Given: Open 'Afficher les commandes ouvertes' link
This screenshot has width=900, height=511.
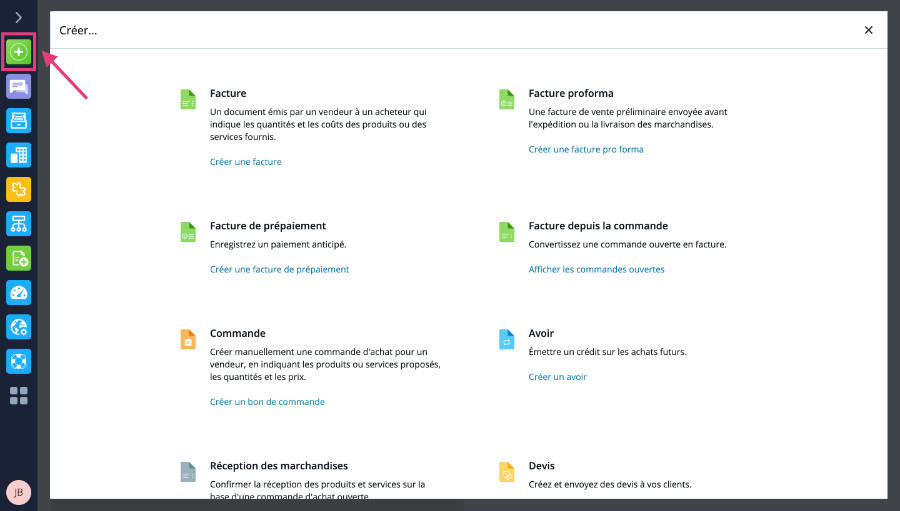Looking at the screenshot, I should [x=596, y=269].
